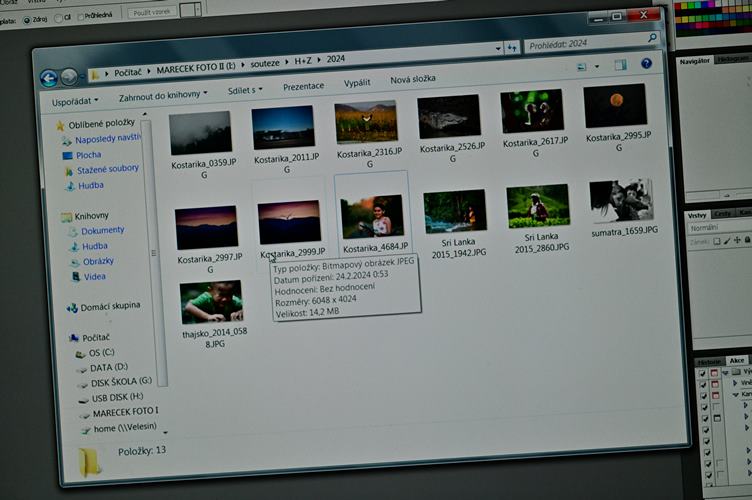Click the Prezentace toolbar button
The width and height of the screenshot is (752, 500).
tap(303, 86)
